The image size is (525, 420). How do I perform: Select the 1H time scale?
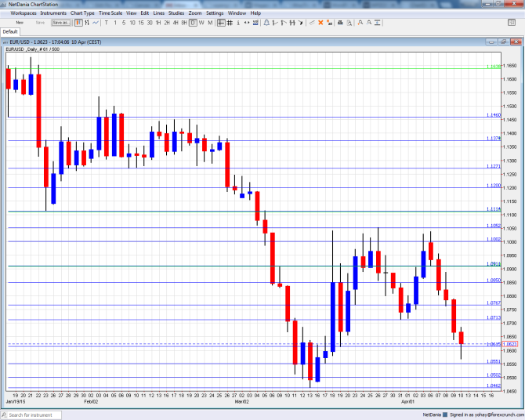pyautogui.click(x=158, y=23)
